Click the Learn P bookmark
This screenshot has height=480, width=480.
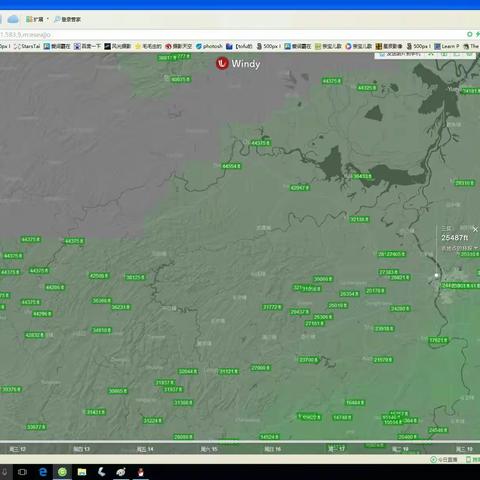447,46
